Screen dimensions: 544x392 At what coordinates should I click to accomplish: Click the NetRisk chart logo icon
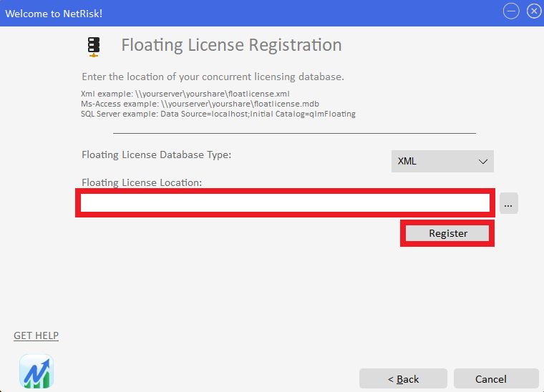37,371
